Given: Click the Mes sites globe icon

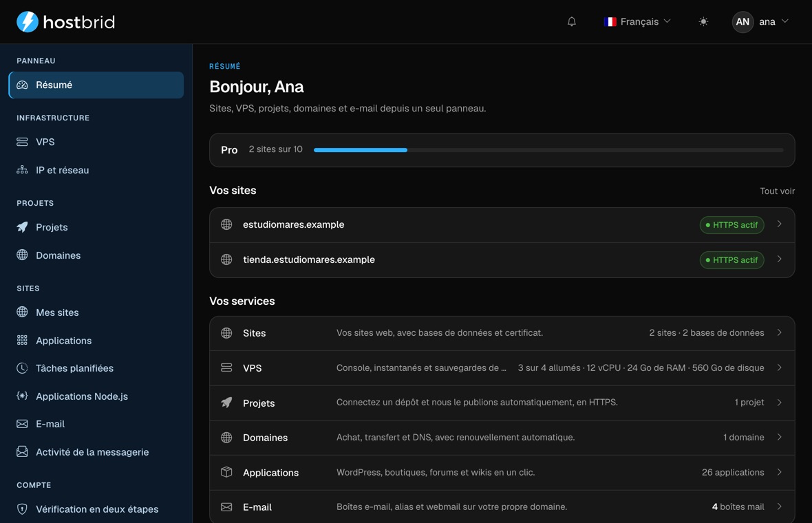Looking at the screenshot, I should point(22,312).
